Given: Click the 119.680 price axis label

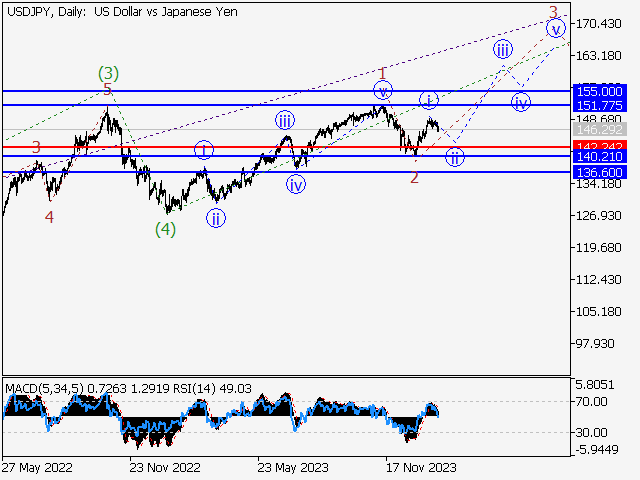Looking at the screenshot, I should pyautogui.click(x=598, y=248).
